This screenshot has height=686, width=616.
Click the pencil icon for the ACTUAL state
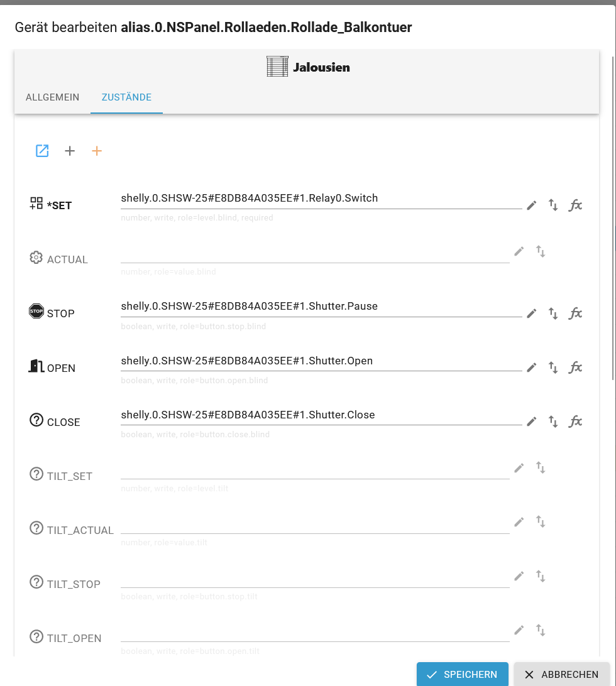click(x=519, y=251)
